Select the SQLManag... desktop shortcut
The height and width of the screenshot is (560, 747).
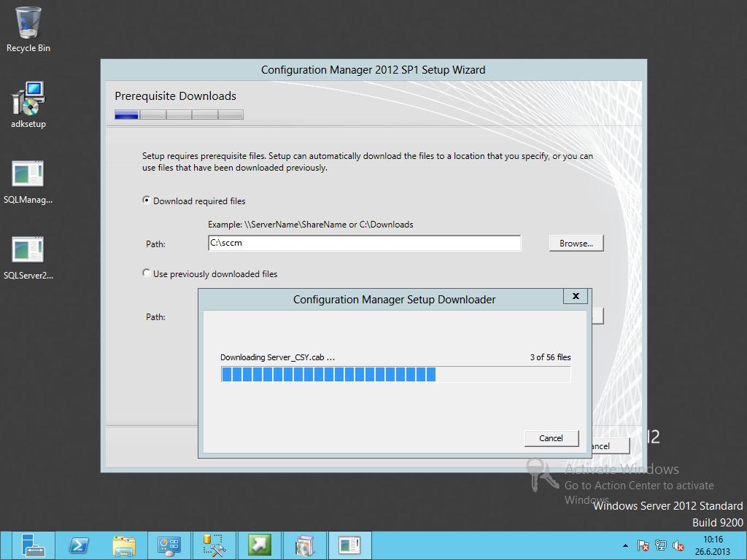(28, 182)
